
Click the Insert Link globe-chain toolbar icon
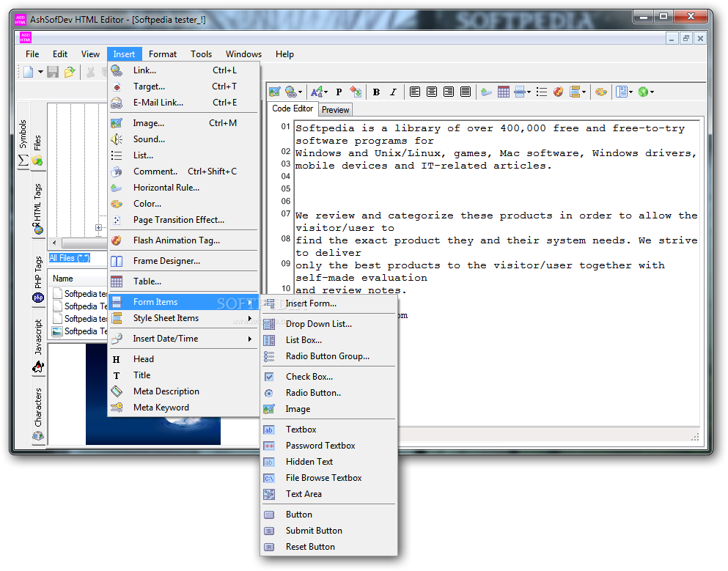[291, 92]
